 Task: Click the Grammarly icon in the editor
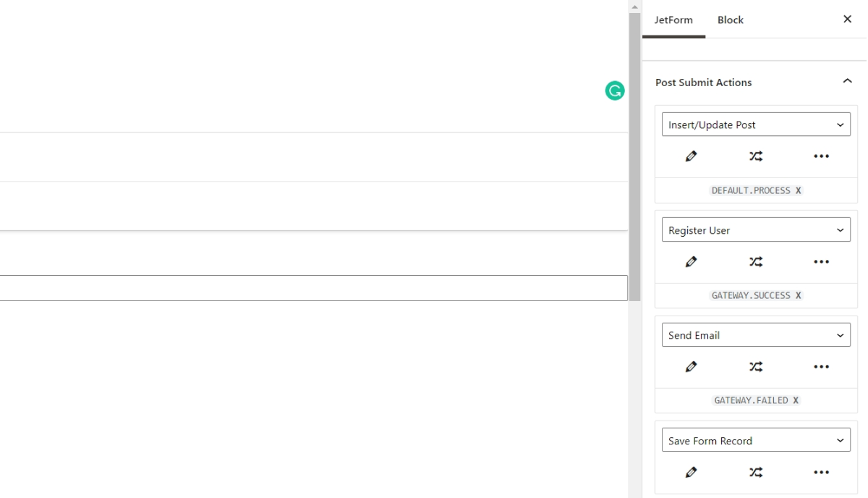coord(614,90)
